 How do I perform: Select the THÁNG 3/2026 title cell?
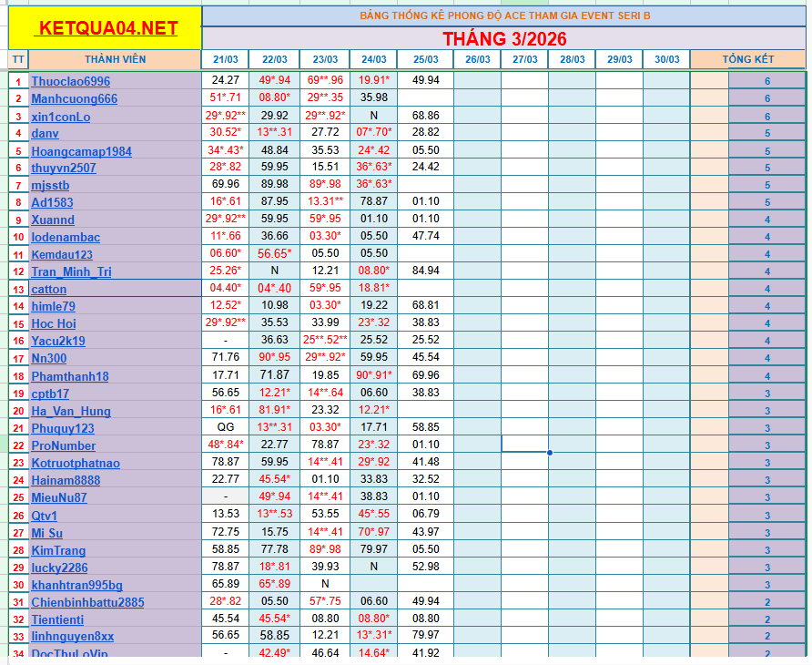click(503, 38)
